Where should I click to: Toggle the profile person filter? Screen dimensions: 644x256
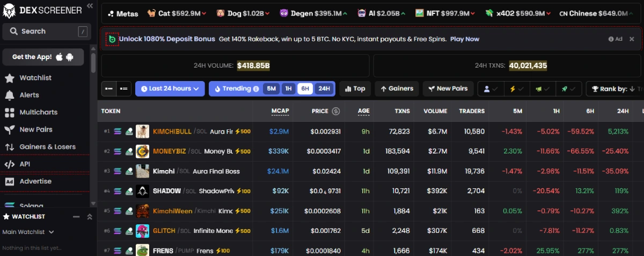pos(491,89)
